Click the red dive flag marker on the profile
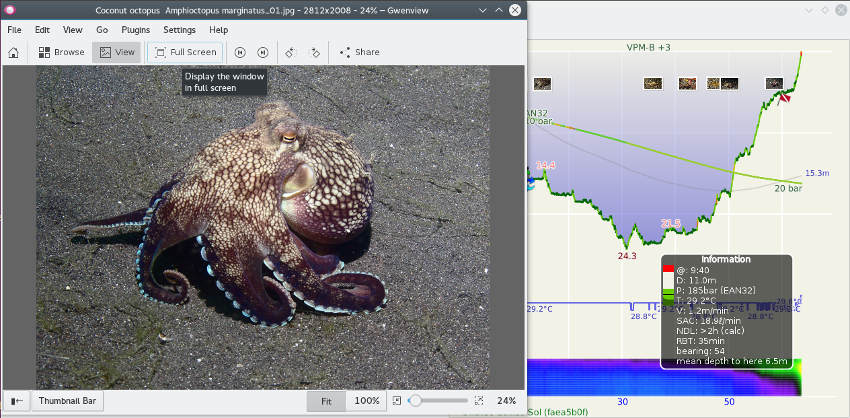 [785, 97]
